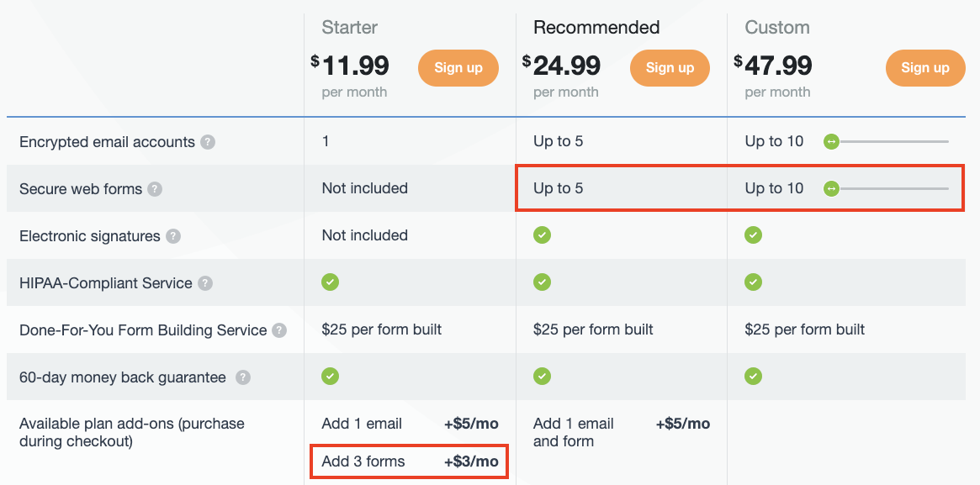Image resolution: width=980 pixels, height=485 pixels.
Task: Sign up for the Recommended plan
Action: (670, 68)
